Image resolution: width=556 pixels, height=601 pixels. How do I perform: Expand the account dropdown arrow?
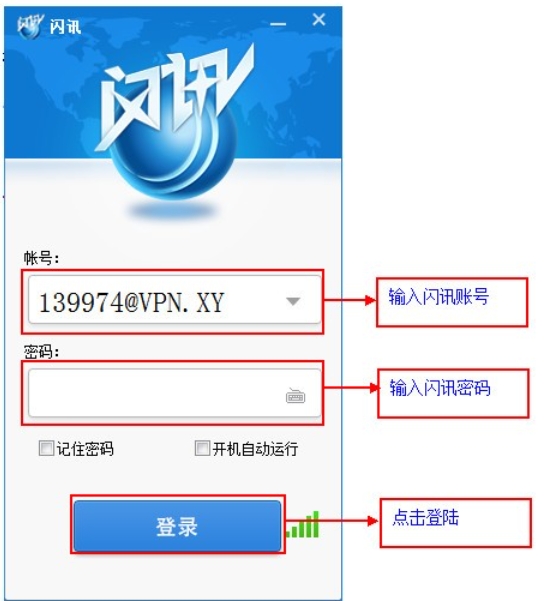point(293,301)
